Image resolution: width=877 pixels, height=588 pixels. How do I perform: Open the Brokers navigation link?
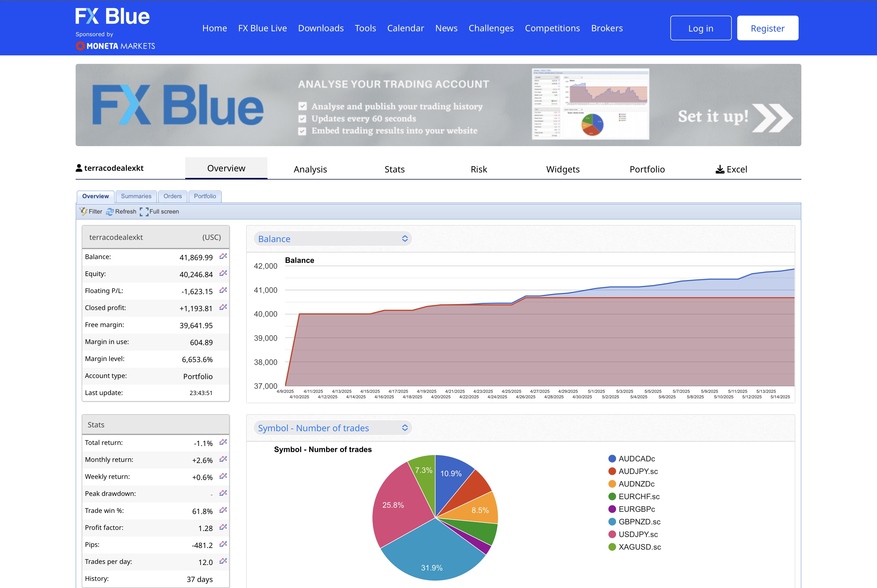pos(607,28)
